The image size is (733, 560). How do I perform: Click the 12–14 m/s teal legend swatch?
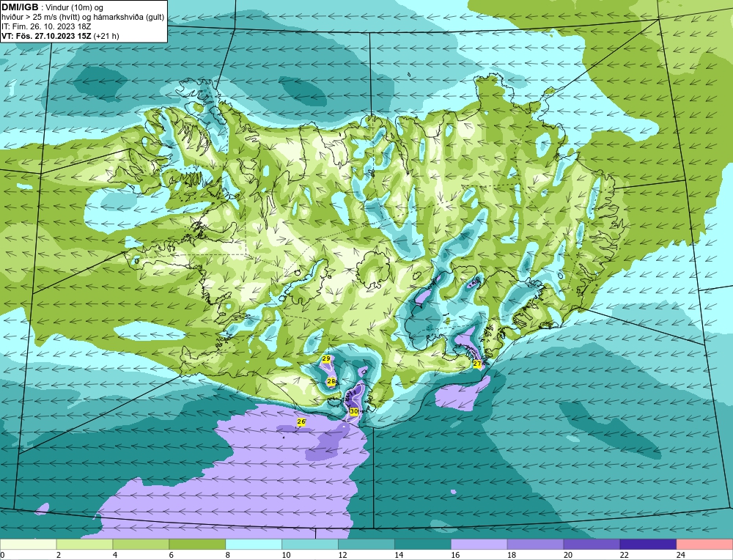(366, 545)
